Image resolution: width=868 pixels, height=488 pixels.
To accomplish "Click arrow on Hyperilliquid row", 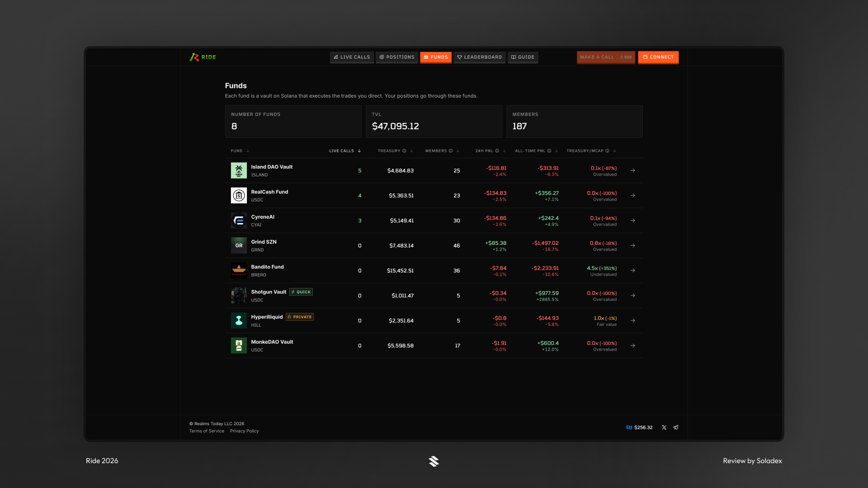I will 633,321.
